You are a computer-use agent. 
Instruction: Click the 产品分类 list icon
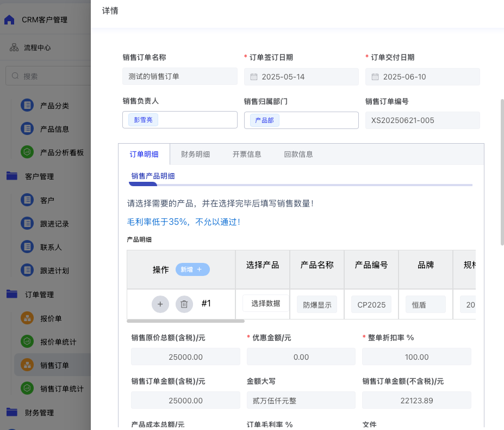click(27, 105)
